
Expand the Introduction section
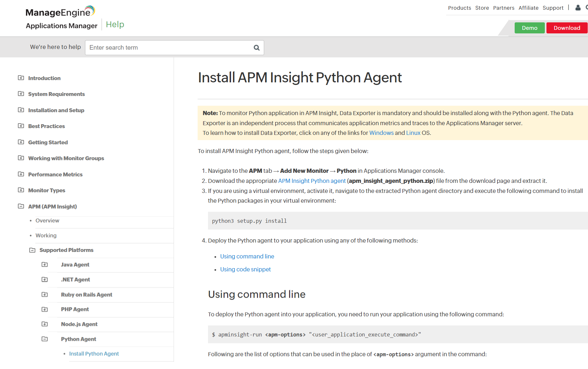21,78
